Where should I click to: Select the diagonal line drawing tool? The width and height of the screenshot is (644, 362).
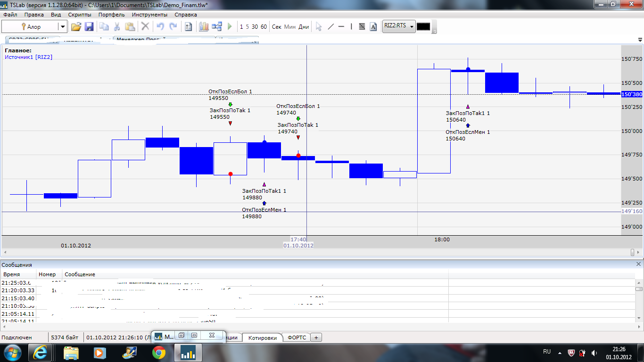[x=330, y=27]
